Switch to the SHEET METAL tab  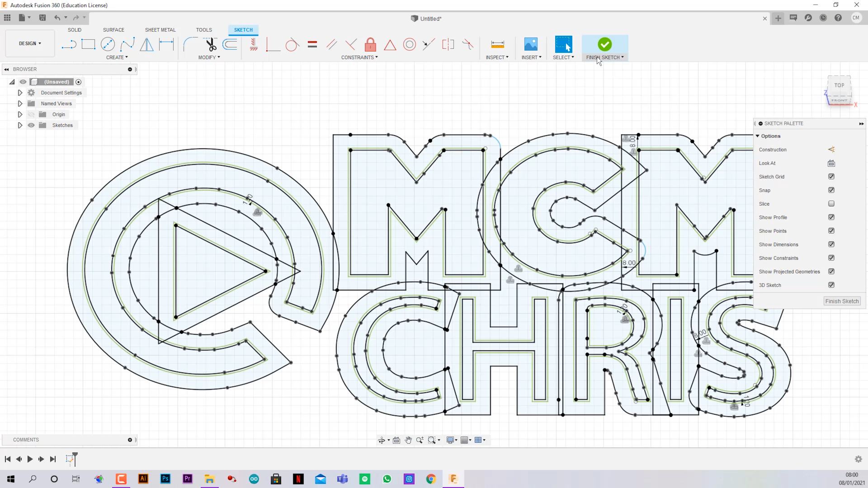pos(160,30)
